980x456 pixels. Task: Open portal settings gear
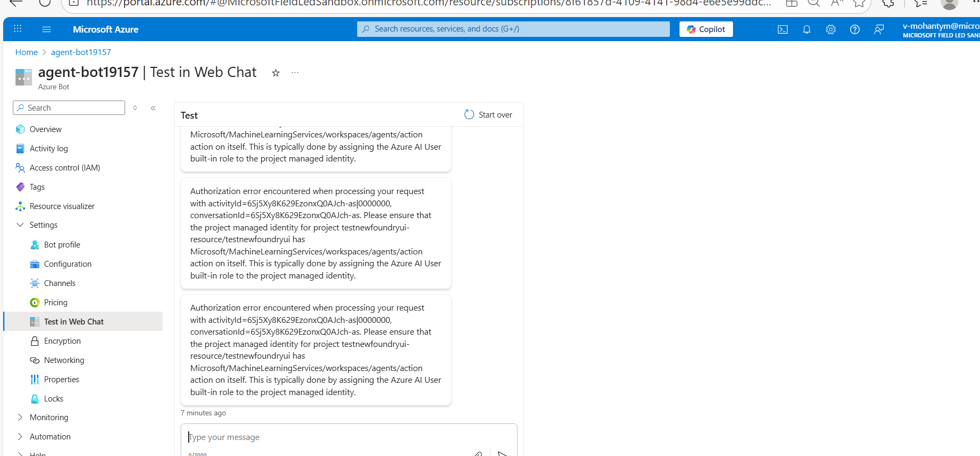point(831,29)
